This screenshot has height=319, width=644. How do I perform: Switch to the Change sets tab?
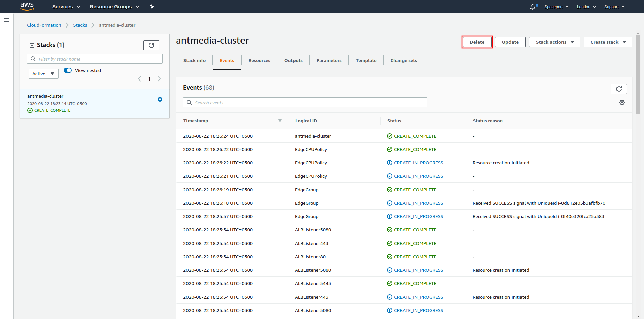coord(404,61)
